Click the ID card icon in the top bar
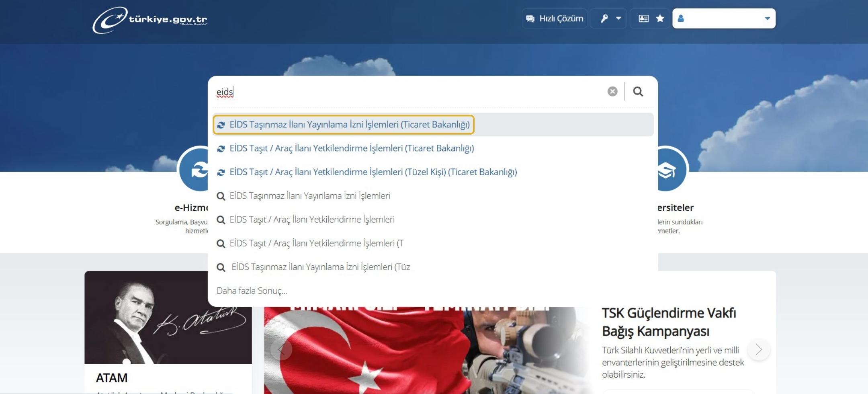Image resolution: width=868 pixels, height=394 pixels. (x=643, y=18)
